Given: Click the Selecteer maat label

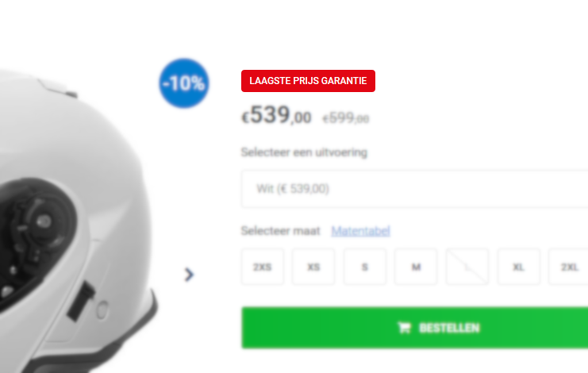Looking at the screenshot, I should (280, 231).
